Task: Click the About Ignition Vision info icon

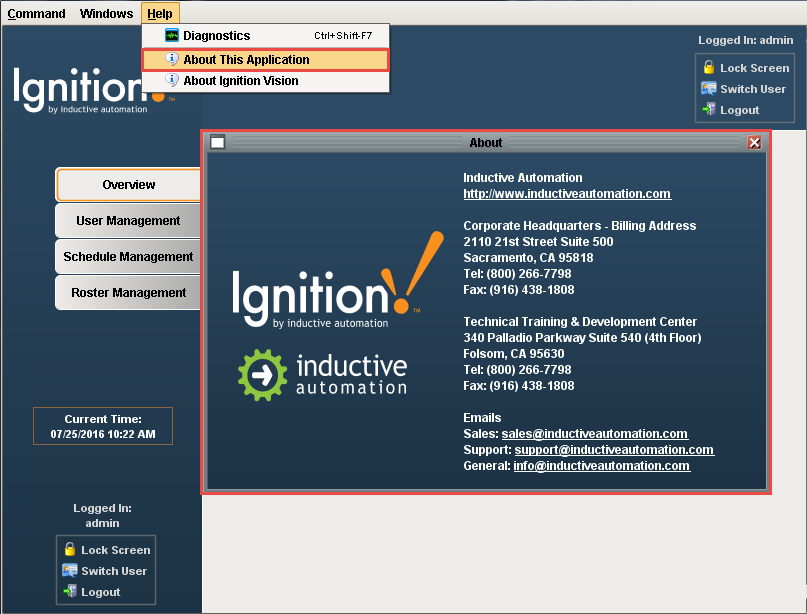Action: pos(172,81)
